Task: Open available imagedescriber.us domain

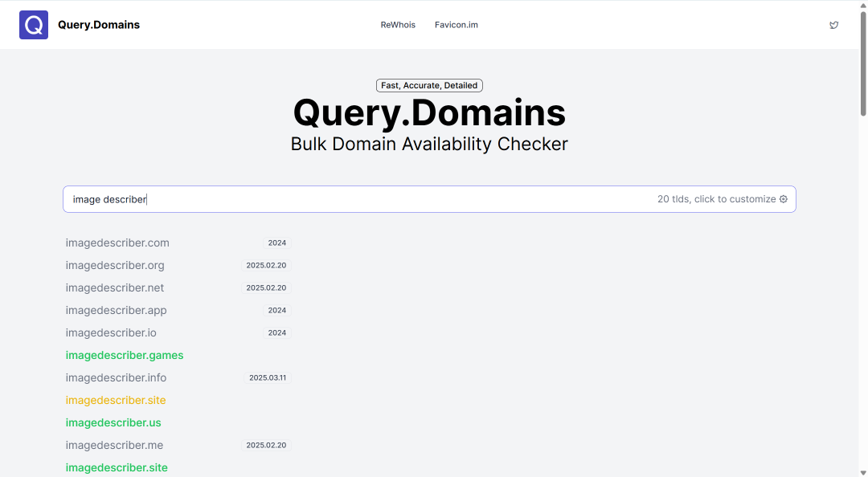Action: tap(113, 422)
